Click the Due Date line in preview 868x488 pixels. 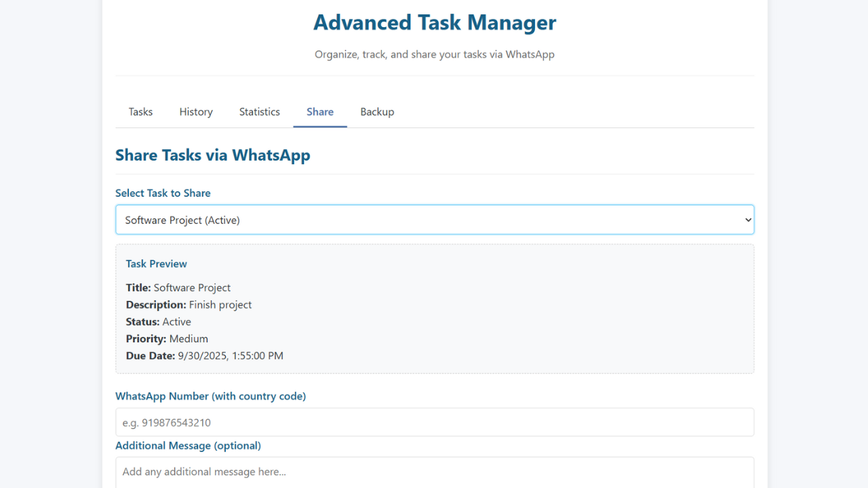tap(205, 356)
